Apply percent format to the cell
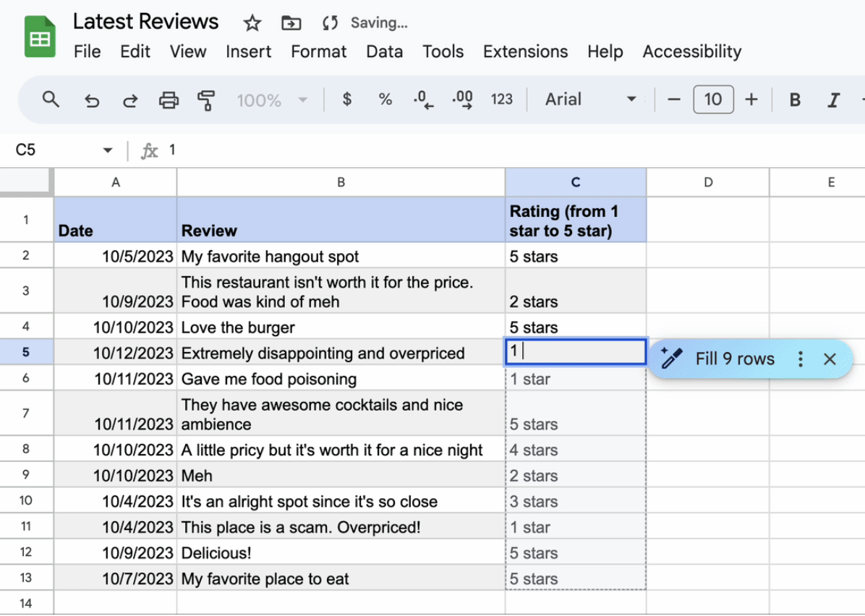 click(x=385, y=99)
